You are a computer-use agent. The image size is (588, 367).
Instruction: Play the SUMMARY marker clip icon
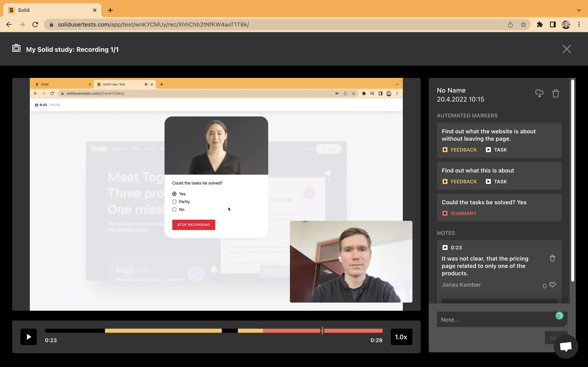click(445, 213)
